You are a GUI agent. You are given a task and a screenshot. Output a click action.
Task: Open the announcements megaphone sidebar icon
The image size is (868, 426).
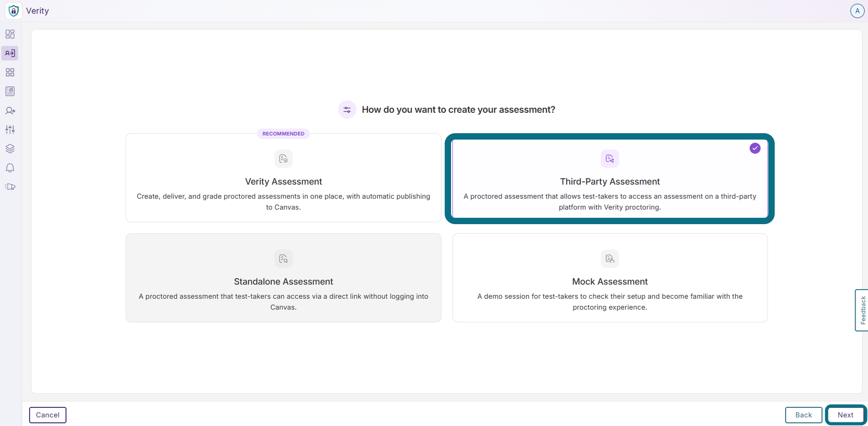[x=10, y=187]
